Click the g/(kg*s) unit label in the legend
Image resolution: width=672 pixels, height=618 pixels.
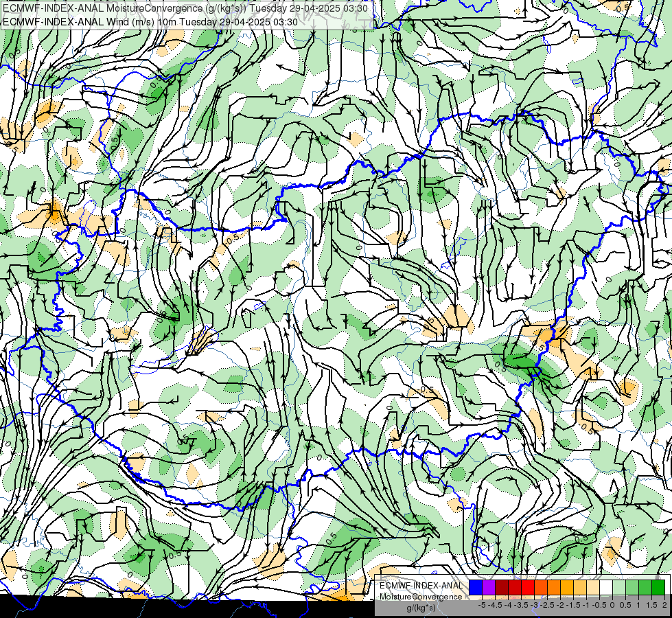click(x=421, y=608)
